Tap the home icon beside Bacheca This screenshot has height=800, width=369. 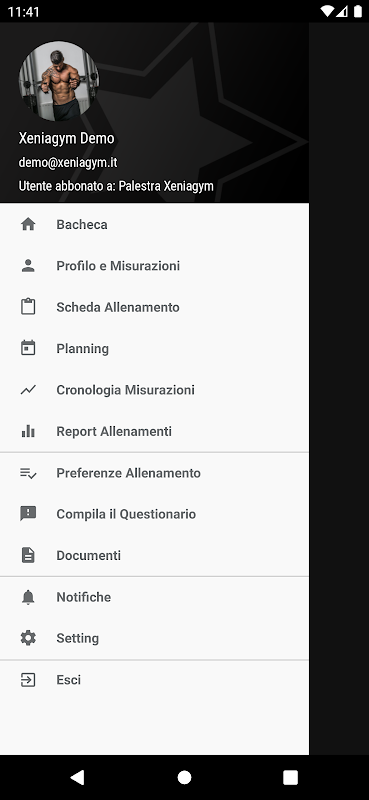(x=28, y=224)
